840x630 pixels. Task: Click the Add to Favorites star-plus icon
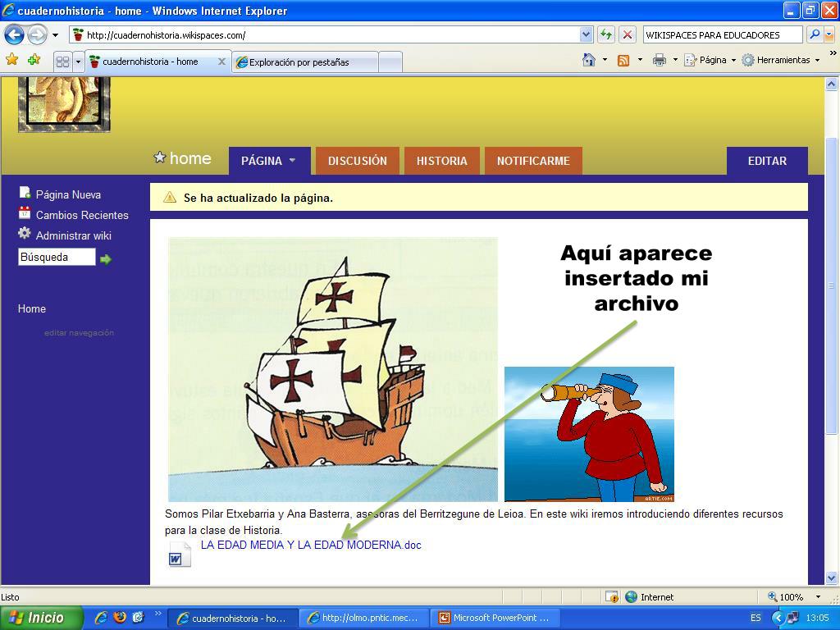point(34,59)
